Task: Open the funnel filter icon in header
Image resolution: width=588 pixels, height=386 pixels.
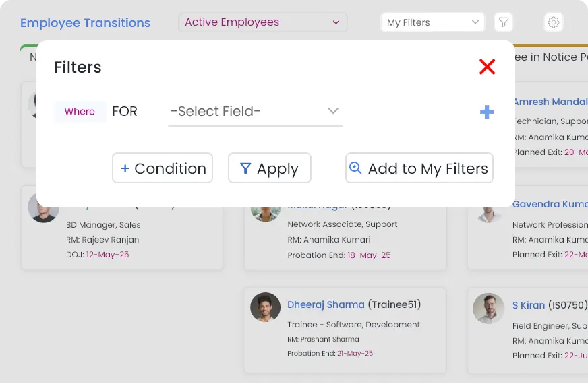Action: 503,22
